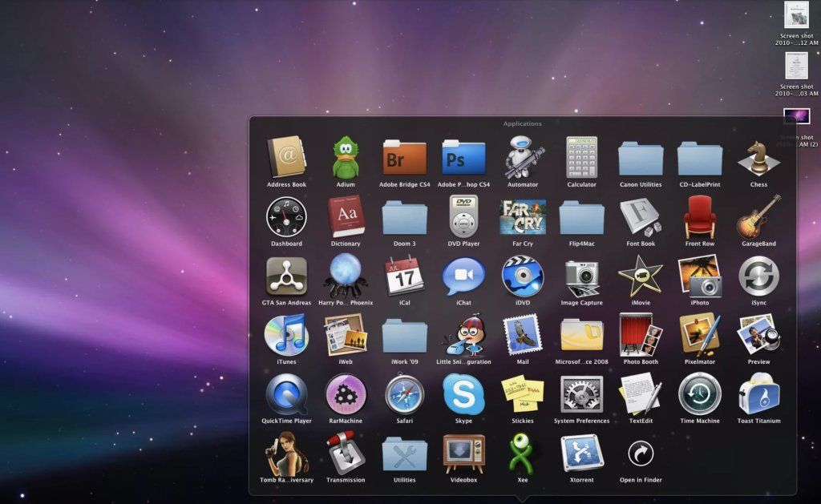Launch Videobox television icon
The width and height of the screenshot is (821, 504).
point(463,454)
